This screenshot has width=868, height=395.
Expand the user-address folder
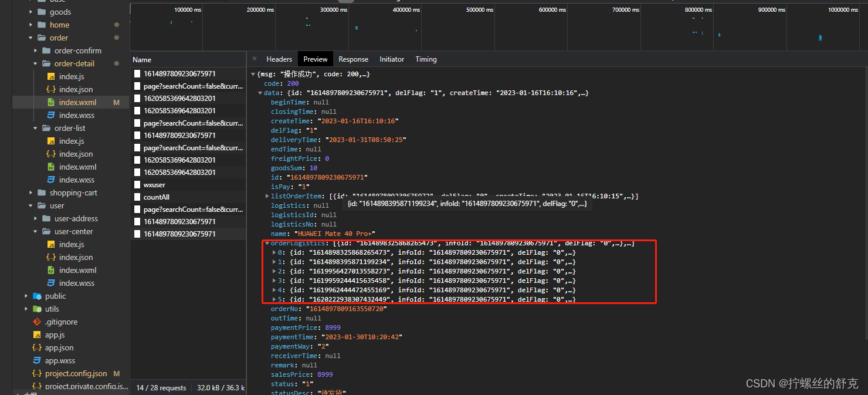pos(36,218)
